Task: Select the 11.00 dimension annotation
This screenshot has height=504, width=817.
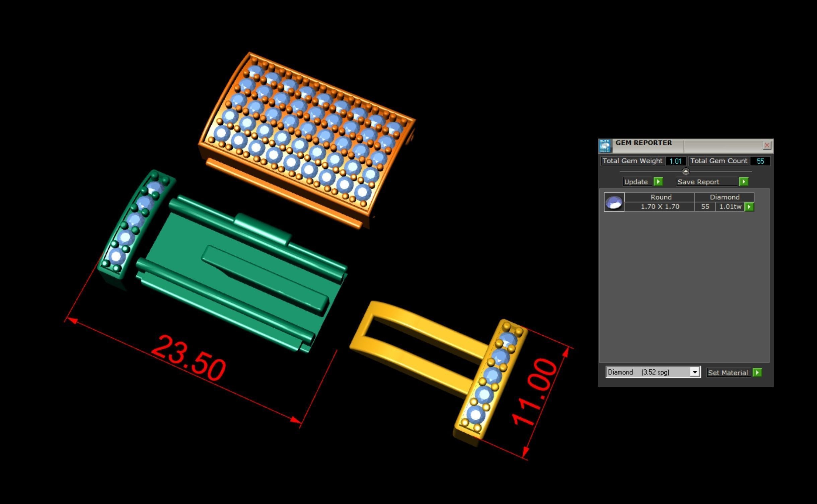Action: pyautogui.click(x=534, y=392)
